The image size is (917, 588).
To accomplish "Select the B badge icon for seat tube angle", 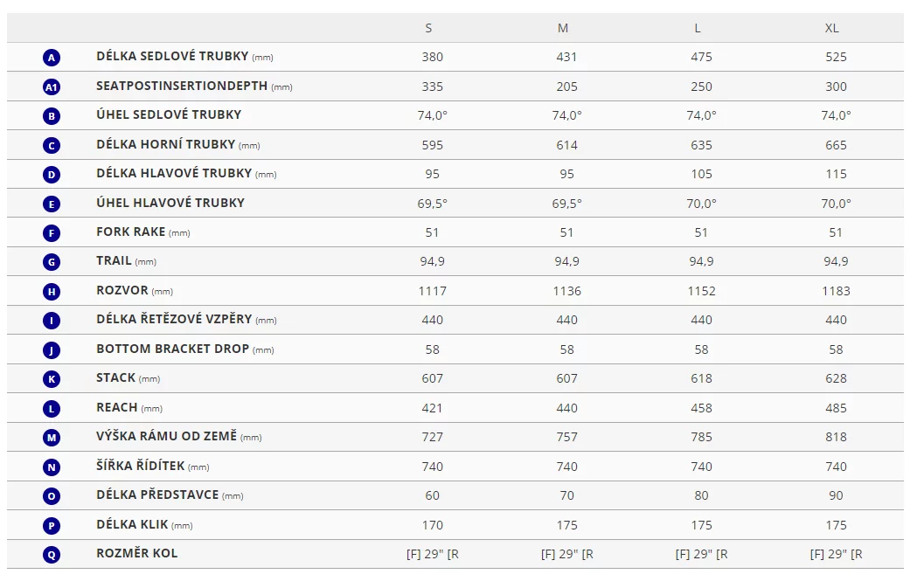I will click(52, 115).
